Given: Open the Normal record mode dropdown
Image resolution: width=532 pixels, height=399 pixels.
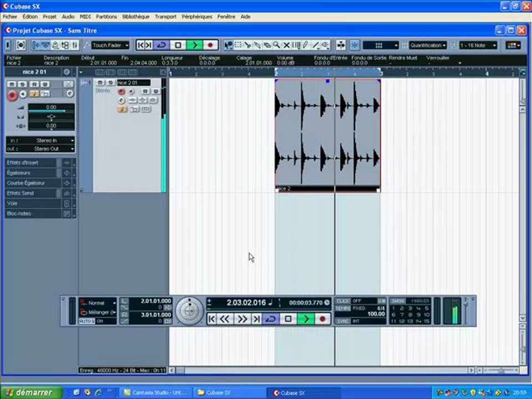Looking at the screenshot, I should (x=98, y=303).
